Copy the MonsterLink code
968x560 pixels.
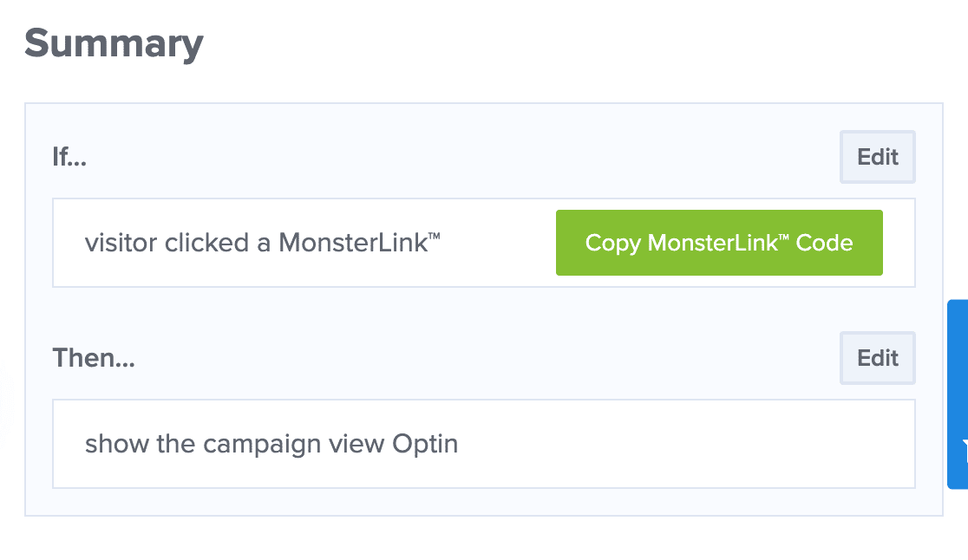pos(719,243)
